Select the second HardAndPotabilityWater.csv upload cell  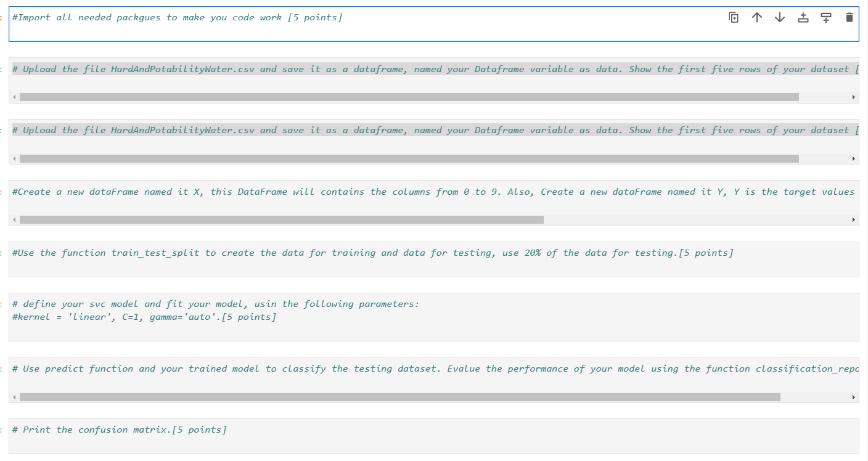coord(370,130)
